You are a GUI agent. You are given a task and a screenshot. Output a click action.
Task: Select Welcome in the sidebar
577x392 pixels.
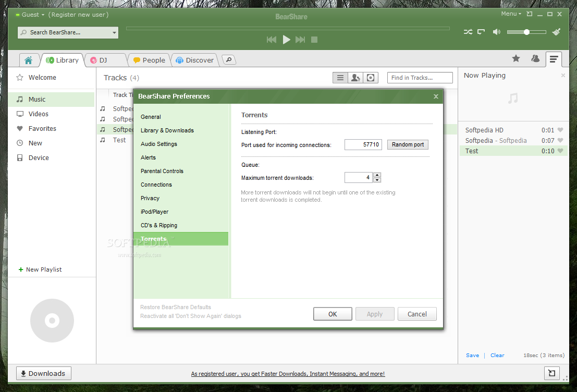42,77
